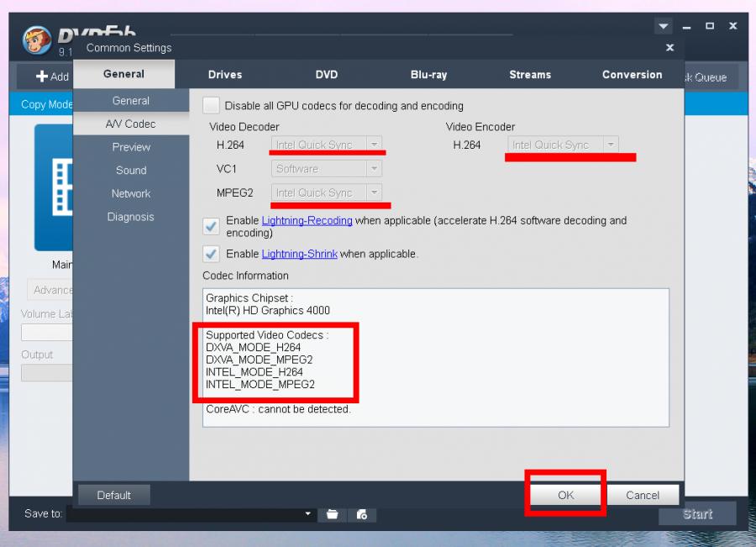
Task: Click the Volume Label input field
Action: click(x=47, y=333)
